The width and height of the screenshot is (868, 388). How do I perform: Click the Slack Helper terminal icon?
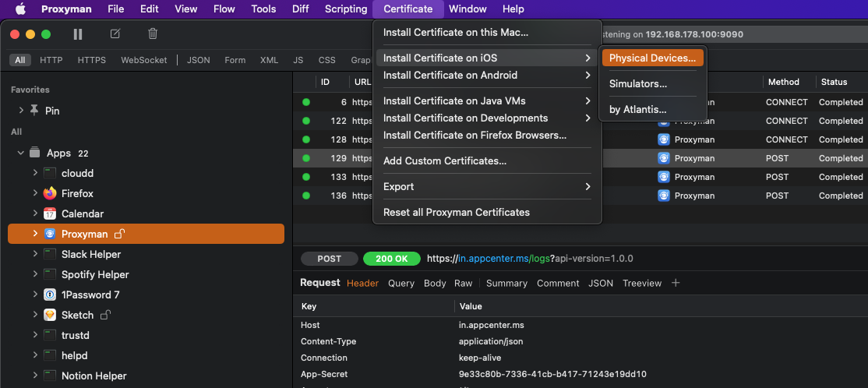pyautogui.click(x=50, y=254)
